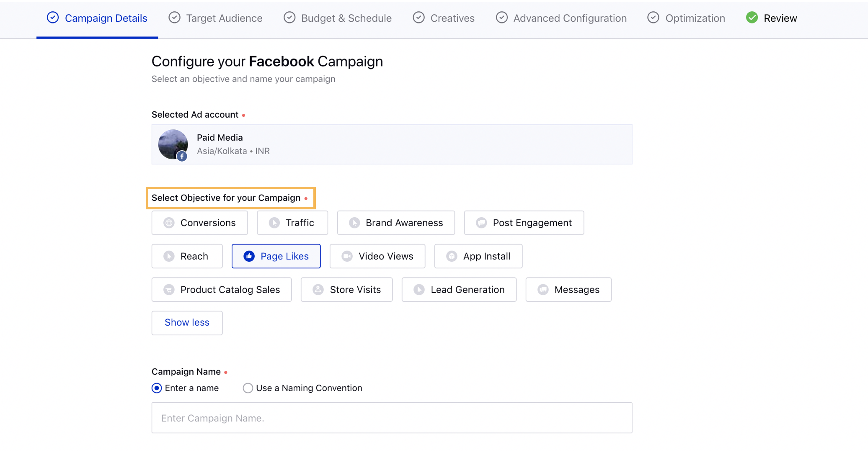Select the Video Views objective icon
The height and width of the screenshot is (453, 868).
346,256
